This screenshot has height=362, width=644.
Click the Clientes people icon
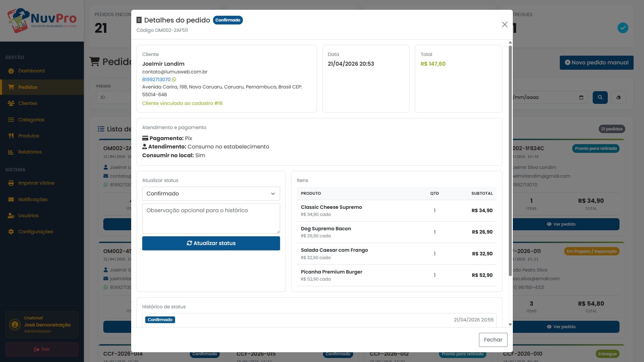point(11,103)
